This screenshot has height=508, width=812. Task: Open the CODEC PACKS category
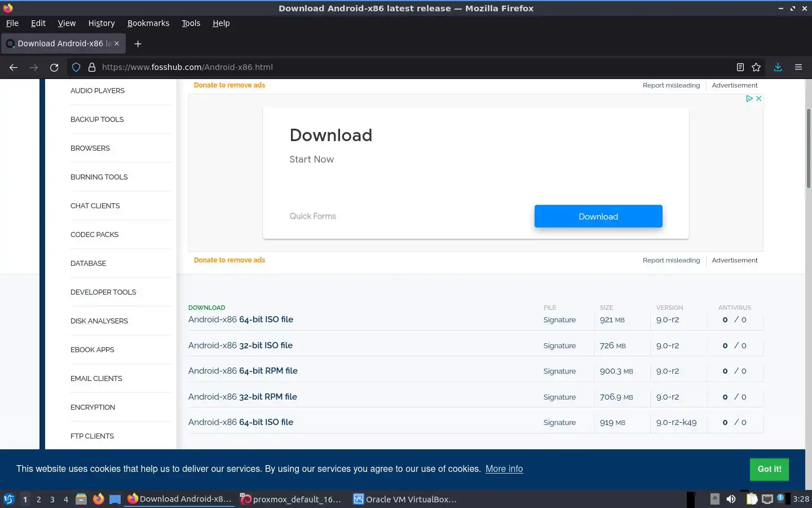(x=95, y=235)
